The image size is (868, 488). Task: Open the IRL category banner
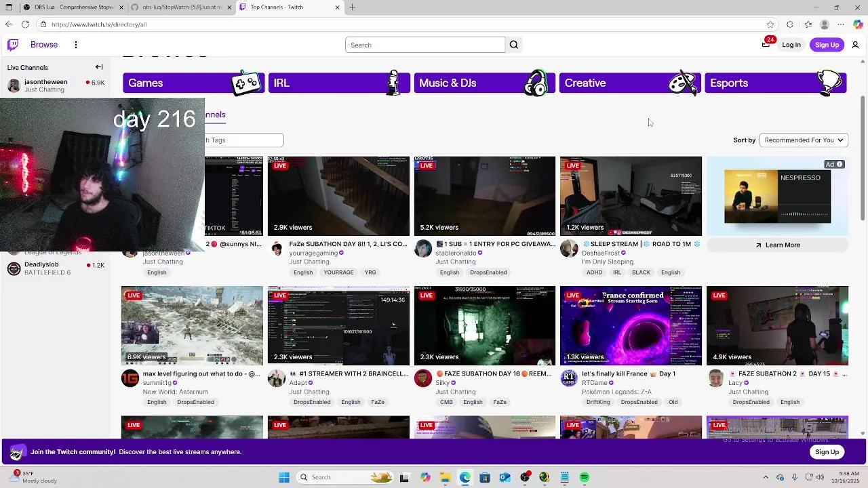click(339, 83)
